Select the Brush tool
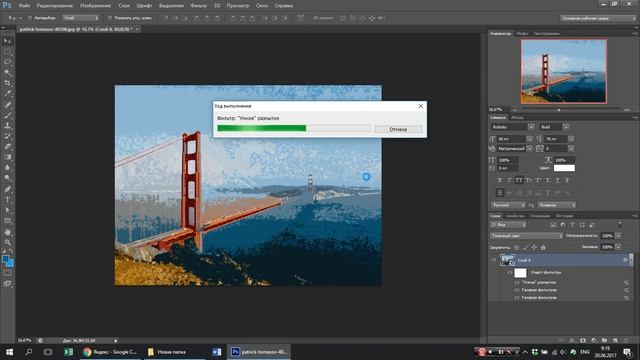Image resolution: width=640 pixels, height=360 pixels. click(x=7, y=115)
